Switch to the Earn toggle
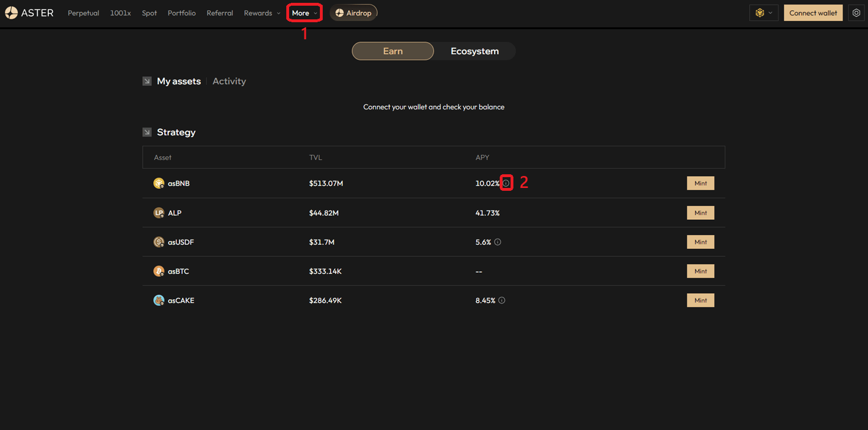Screen dimensions: 868x430 click(x=393, y=51)
